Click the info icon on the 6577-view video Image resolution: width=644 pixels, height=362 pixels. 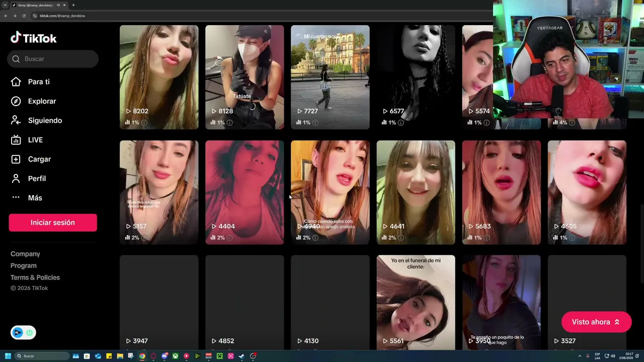click(401, 123)
